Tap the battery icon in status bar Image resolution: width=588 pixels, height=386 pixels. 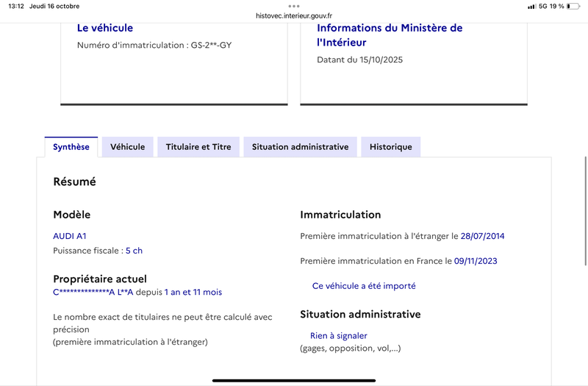[x=575, y=6]
